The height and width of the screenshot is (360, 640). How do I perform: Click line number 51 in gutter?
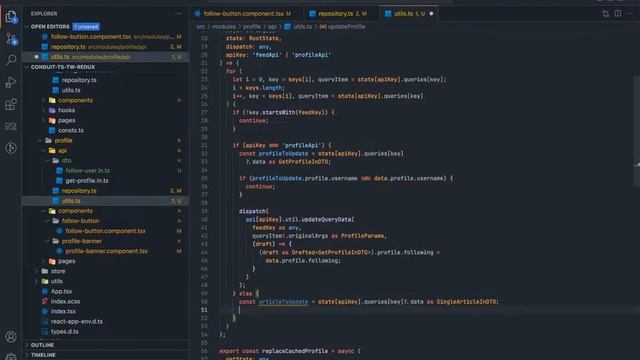pyautogui.click(x=204, y=310)
